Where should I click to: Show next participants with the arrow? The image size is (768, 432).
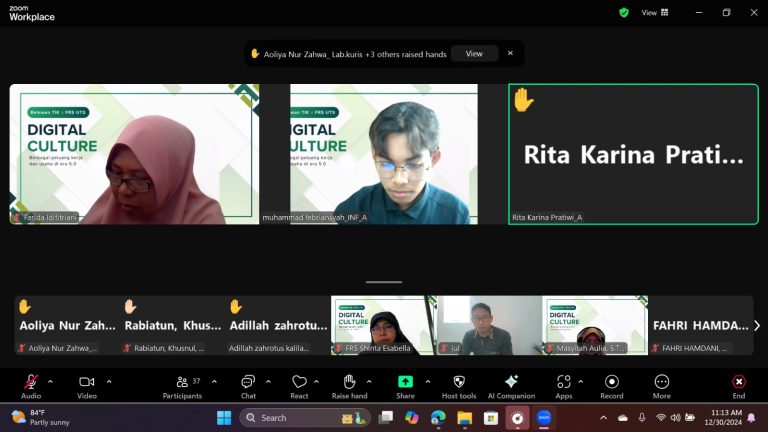(x=757, y=325)
